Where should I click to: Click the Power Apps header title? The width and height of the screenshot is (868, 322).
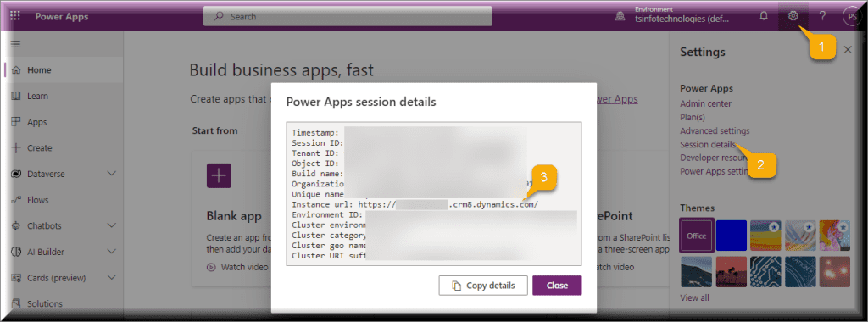(x=61, y=16)
